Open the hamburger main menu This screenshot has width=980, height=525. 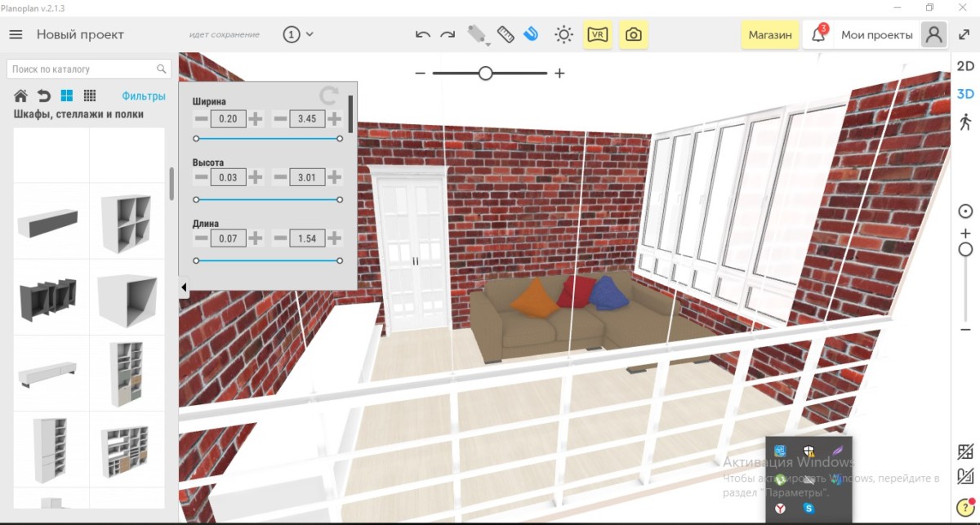pos(16,34)
